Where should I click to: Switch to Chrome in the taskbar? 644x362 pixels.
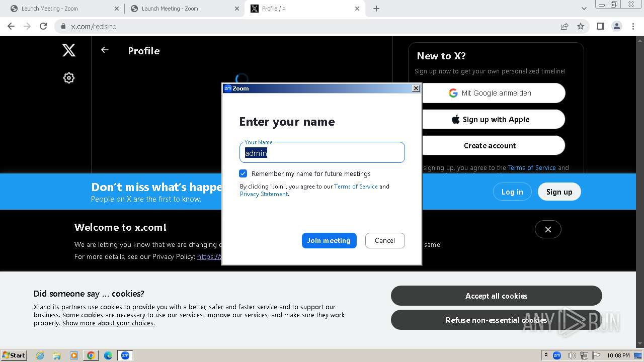[x=91, y=355]
